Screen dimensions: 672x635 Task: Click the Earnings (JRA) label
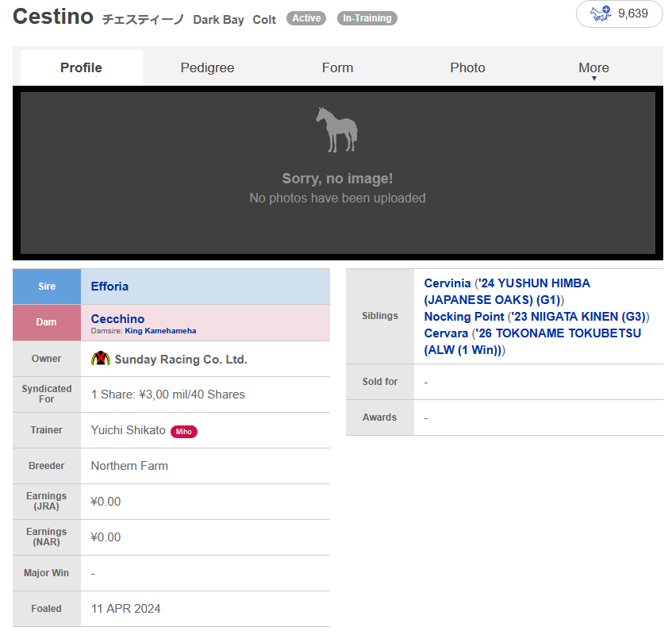pos(46,501)
